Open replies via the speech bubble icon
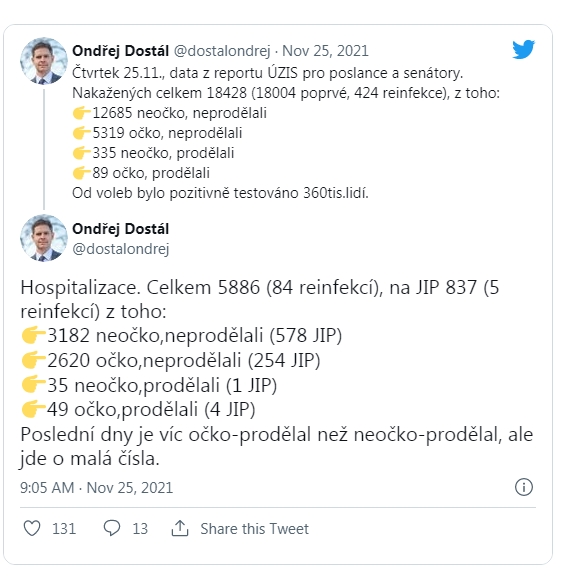Screen dimensions: 567x579 (x=111, y=528)
